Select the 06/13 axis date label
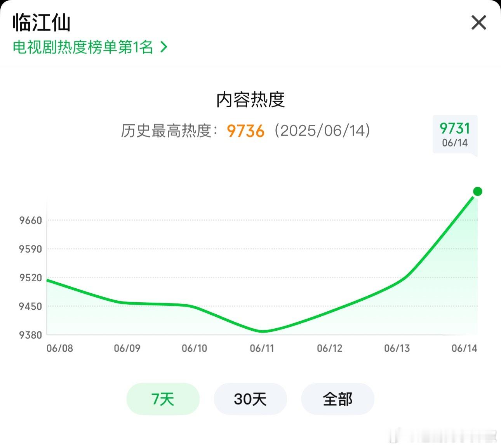Screen dimensions: 501x448 397,348
